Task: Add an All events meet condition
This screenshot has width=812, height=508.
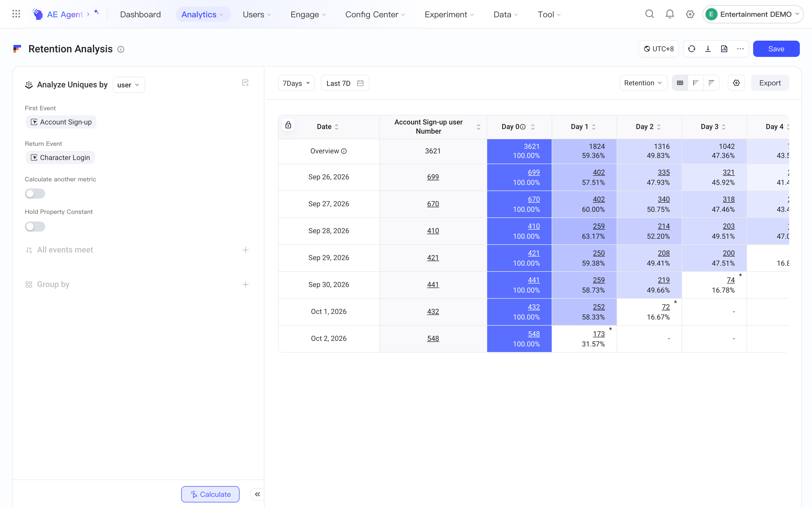Action: click(x=246, y=250)
